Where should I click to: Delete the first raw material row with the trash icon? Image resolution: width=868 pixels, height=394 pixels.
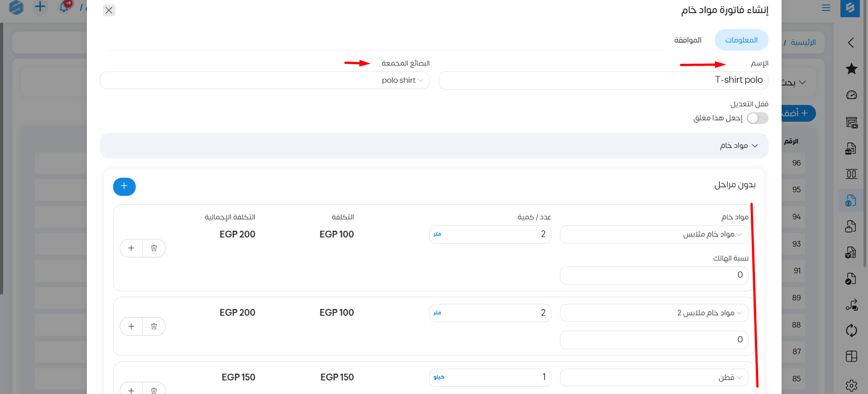pyautogui.click(x=154, y=248)
